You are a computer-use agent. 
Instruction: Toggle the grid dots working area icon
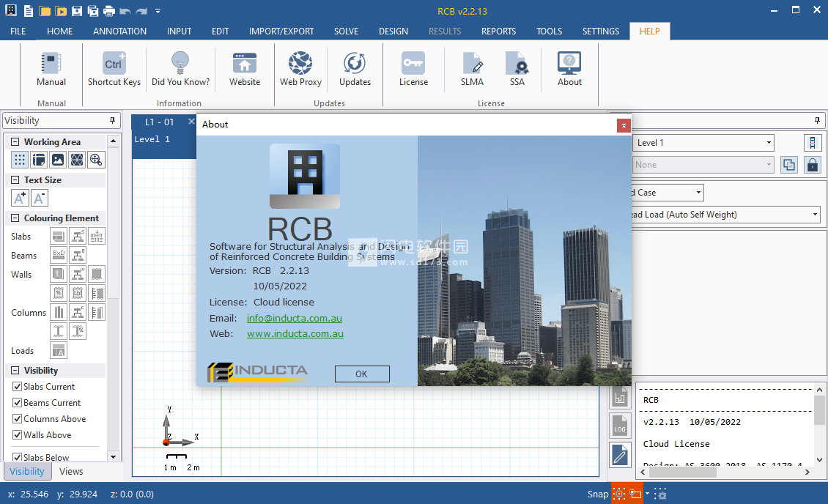(x=20, y=160)
